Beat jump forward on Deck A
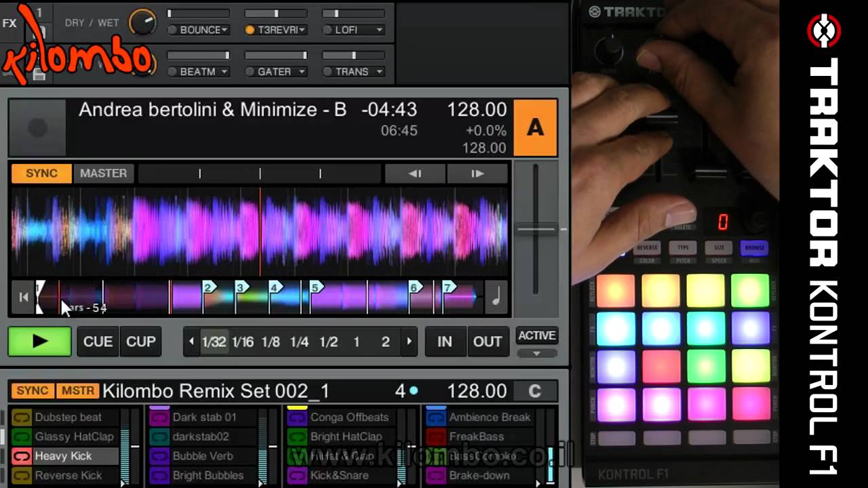The height and width of the screenshot is (488, 868). pyautogui.click(x=477, y=174)
